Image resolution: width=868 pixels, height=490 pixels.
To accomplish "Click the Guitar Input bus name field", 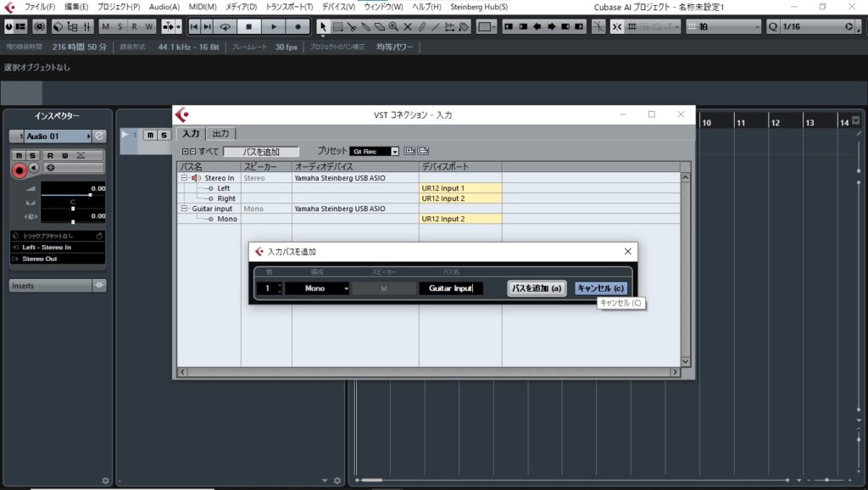I will point(450,288).
